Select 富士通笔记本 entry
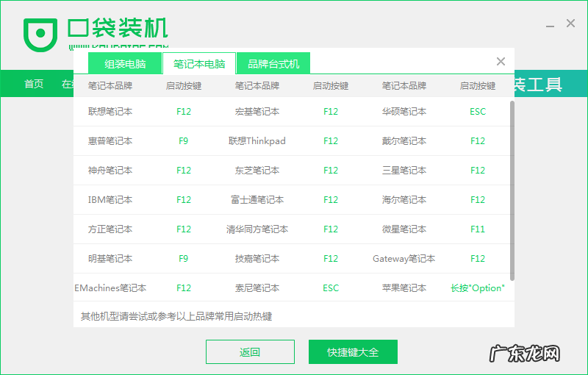The image size is (588, 375). pos(257,199)
